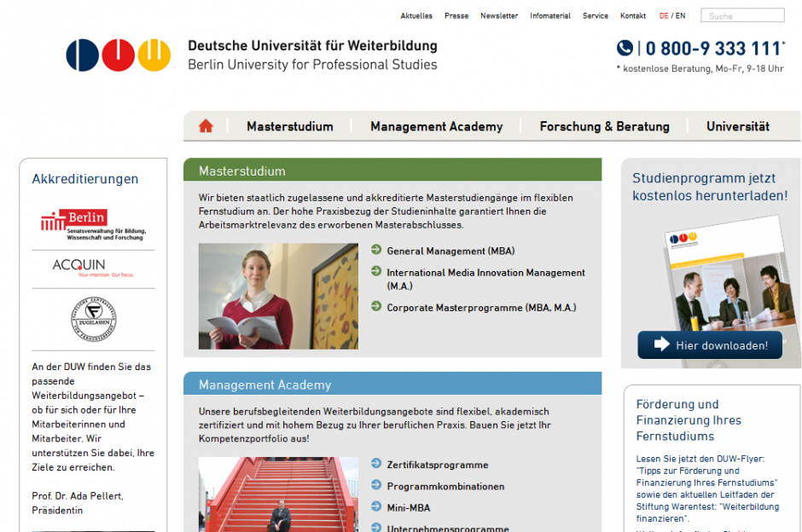Open the Berlin Senatsverwaltung accreditation logo
The image size is (802, 532).
point(94,224)
